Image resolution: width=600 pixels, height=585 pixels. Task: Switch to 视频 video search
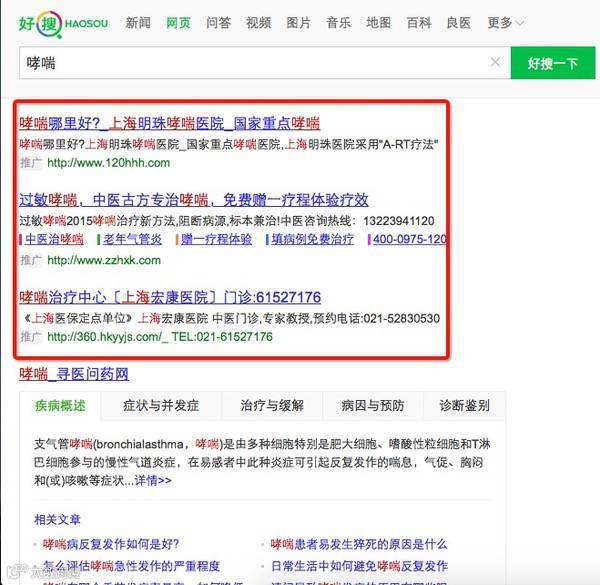tap(258, 23)
